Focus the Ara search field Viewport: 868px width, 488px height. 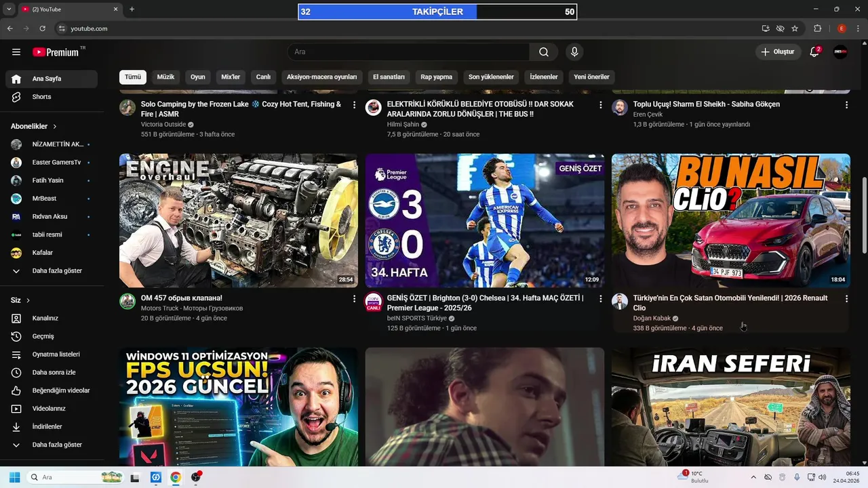point(408,52)
